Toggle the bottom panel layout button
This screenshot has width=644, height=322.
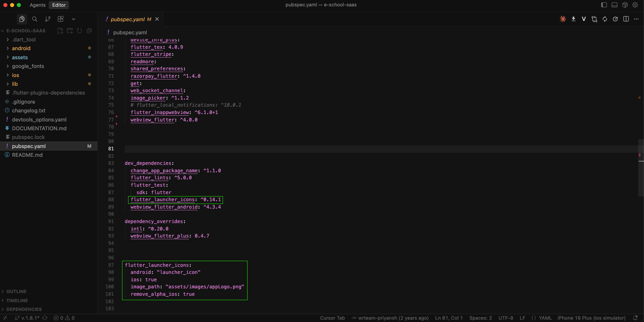click(x=614, y=5)
